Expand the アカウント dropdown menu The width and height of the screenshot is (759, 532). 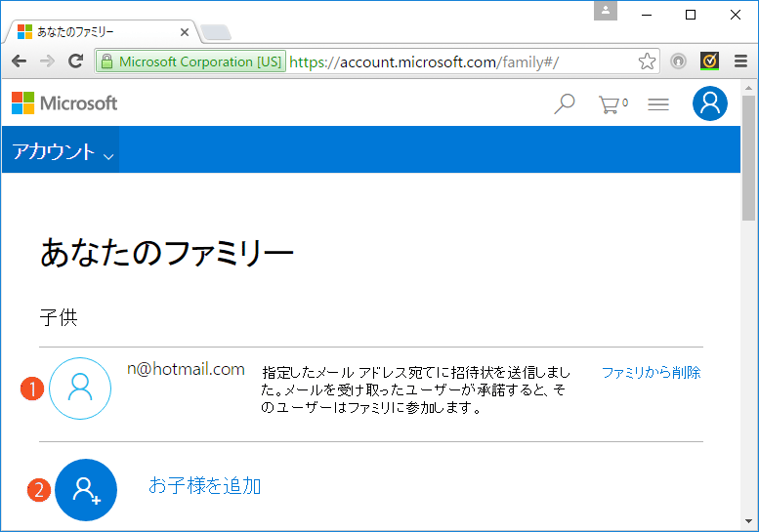[x=61, y=150]
